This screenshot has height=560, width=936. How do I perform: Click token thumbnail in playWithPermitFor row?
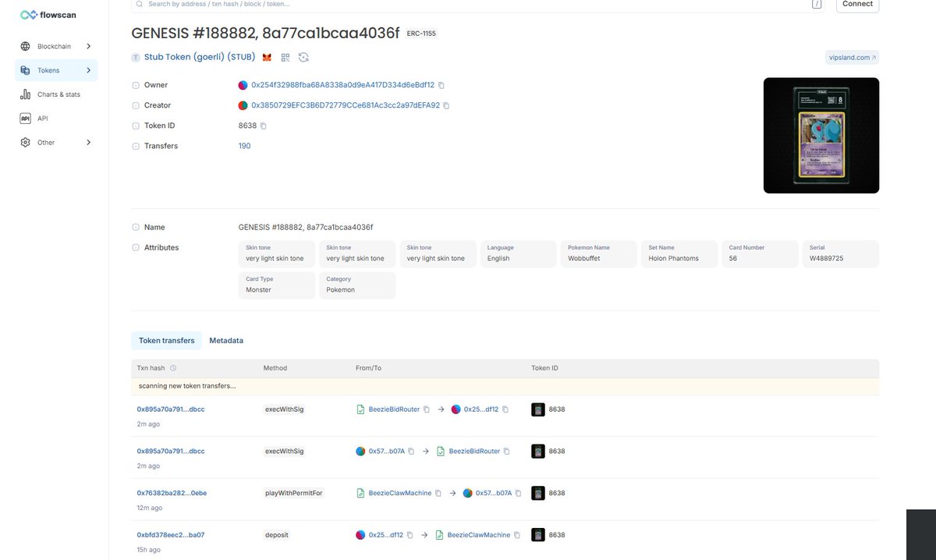coord(537,493)
